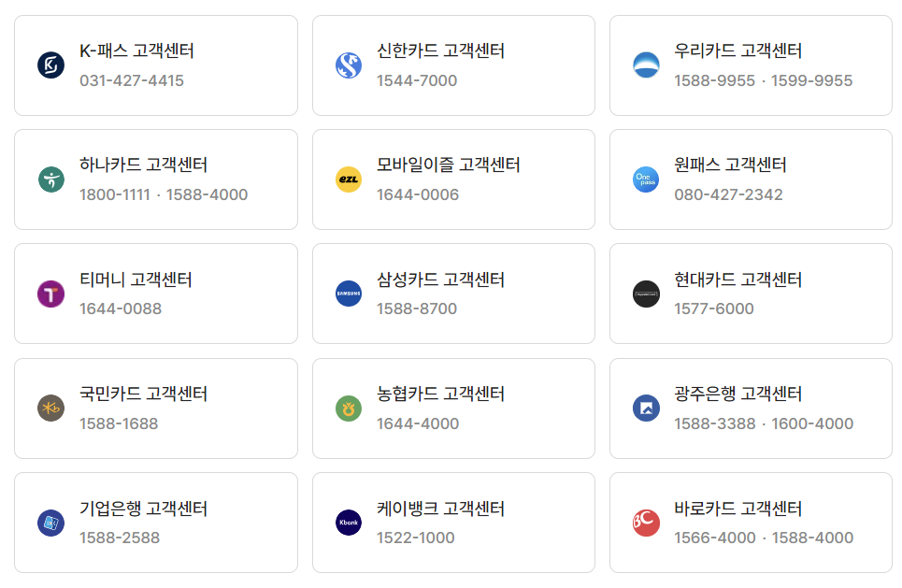The height and width of the screenshot is (588, 902).
Task: Select the K-패스 logo icon
Action: tap(51, 65)
